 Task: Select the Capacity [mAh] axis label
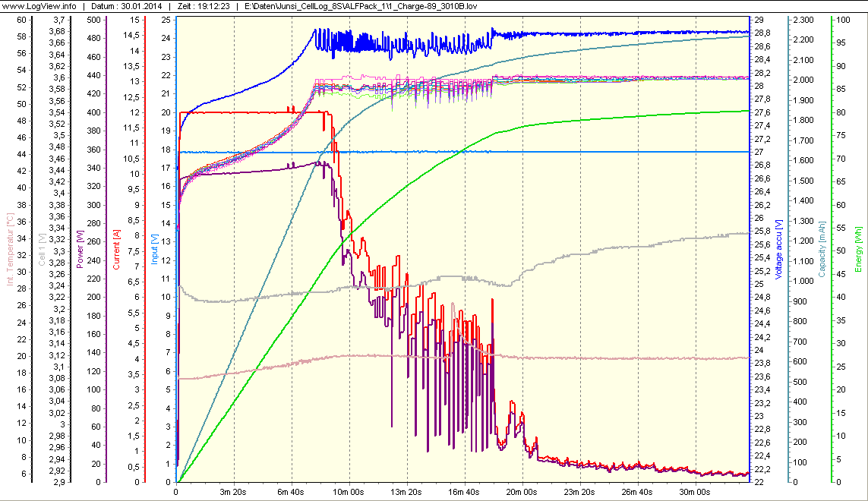click(x=822, y=250)
